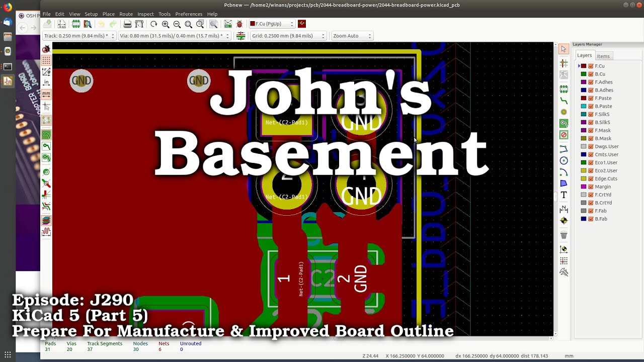Uncheck the F.SilkS layer checkbox
Screen dimensions: 644x362
[591, 114]
